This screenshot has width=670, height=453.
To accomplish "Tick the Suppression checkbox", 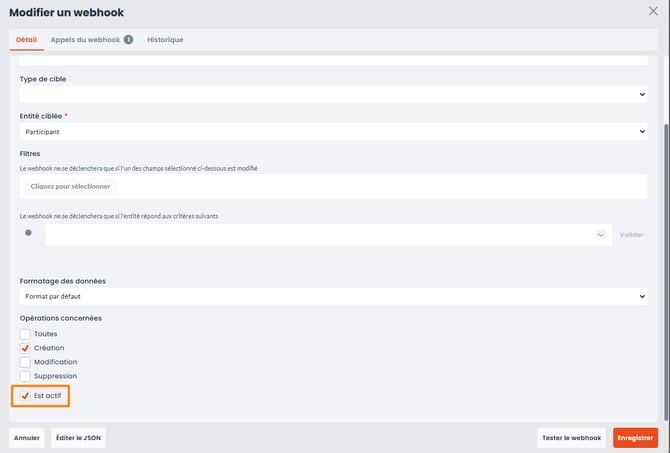I will pyautogui.click(x=25, y=376).
